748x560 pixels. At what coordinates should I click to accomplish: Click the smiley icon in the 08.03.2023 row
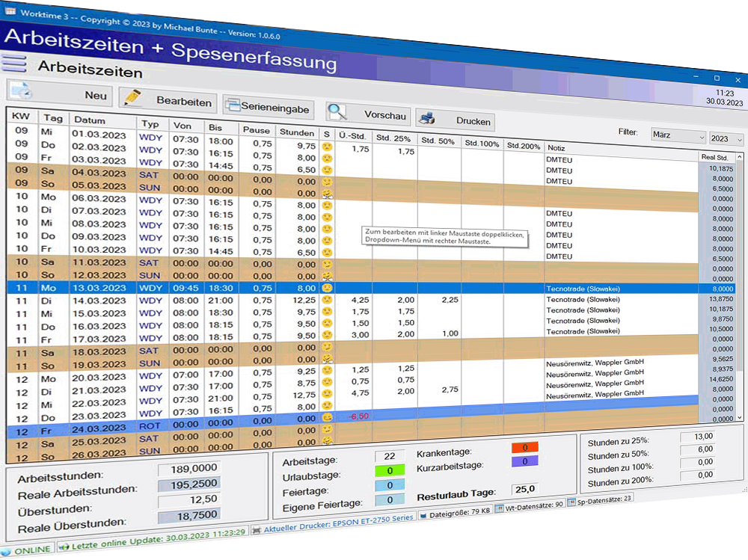tap(327, 229)
